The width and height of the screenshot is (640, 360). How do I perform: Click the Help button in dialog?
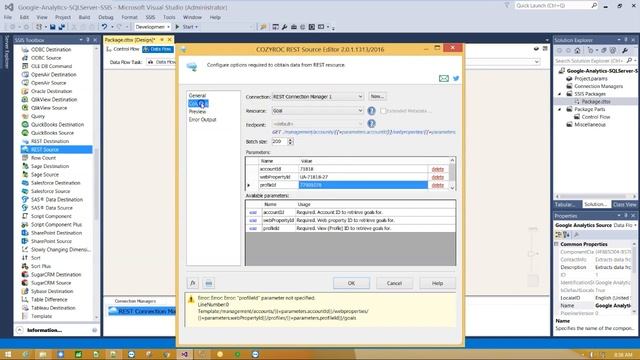[438, 283]
